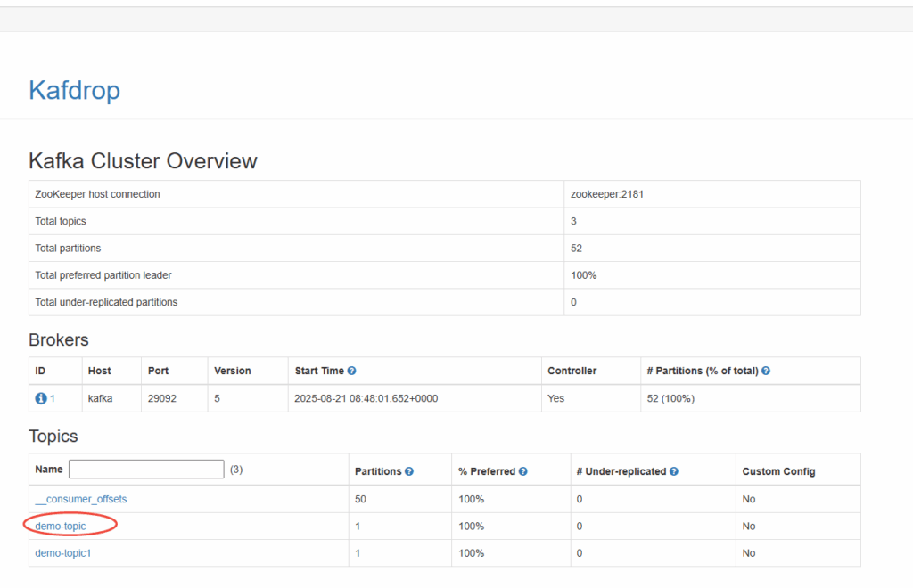Click the info icon beside broker ID 1
913x588 pixels.
(x=40, y=398)
